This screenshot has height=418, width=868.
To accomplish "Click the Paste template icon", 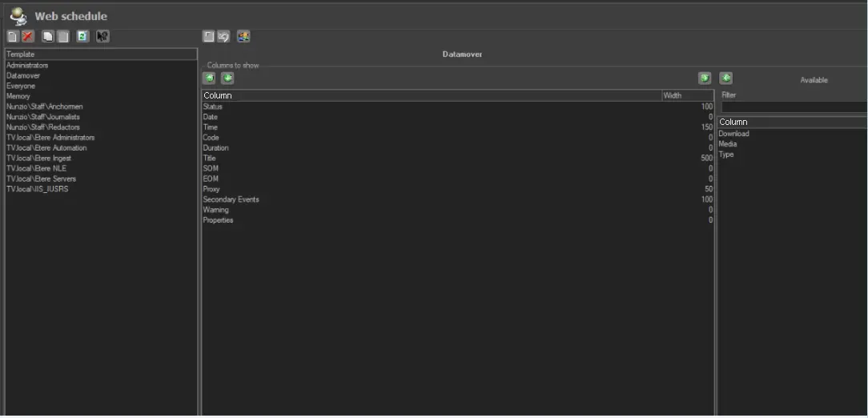I will click(63, 37).
